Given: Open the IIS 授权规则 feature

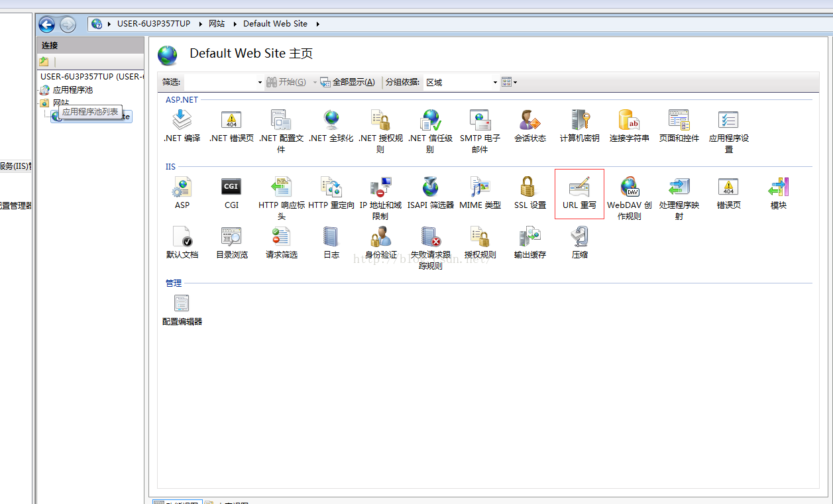Looking at the screenshot, I should pos(480,242).
